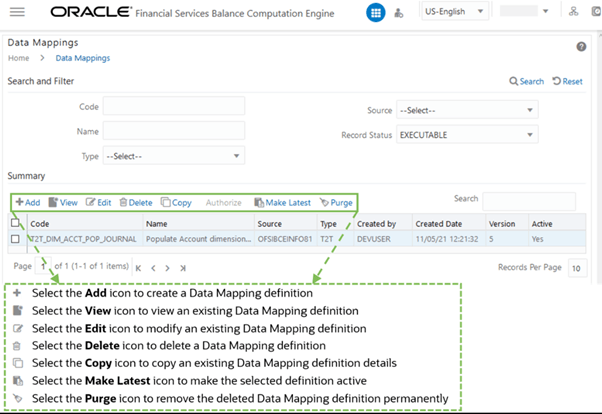Image resolution: width=602 pixels, height=414 pixels.
Task: Sort by the Version column header
Action: tap(507, 224)
